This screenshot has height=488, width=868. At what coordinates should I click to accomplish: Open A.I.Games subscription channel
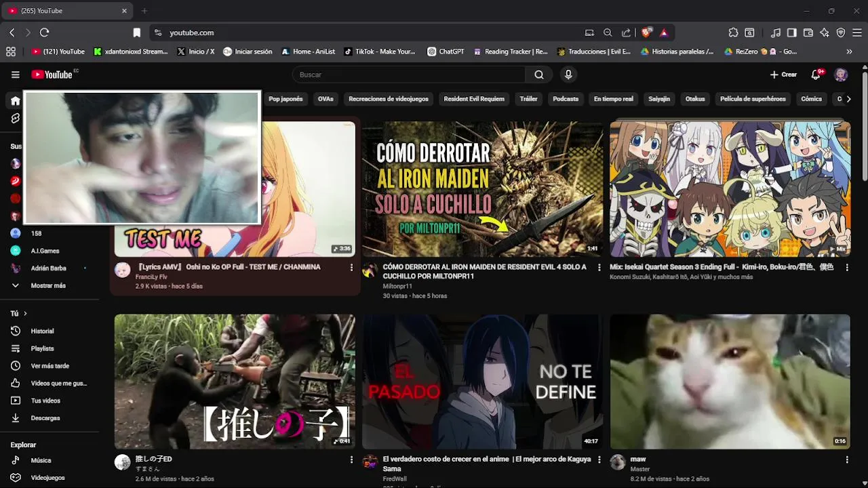point(45,251)
